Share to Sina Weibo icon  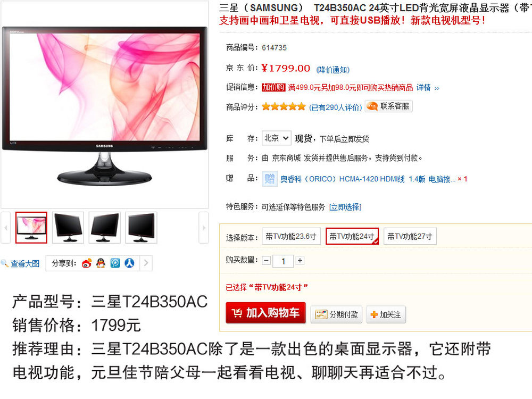87,263
